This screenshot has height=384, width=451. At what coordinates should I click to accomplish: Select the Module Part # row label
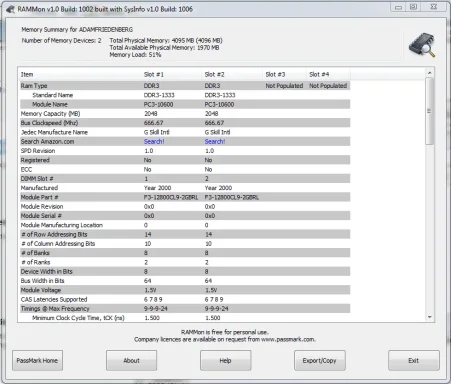pos(40,197)
